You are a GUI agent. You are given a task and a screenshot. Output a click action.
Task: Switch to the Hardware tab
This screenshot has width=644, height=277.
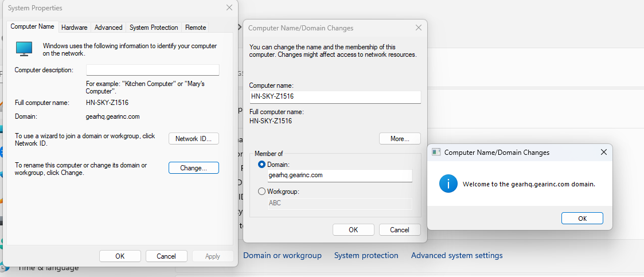point(75,27)
